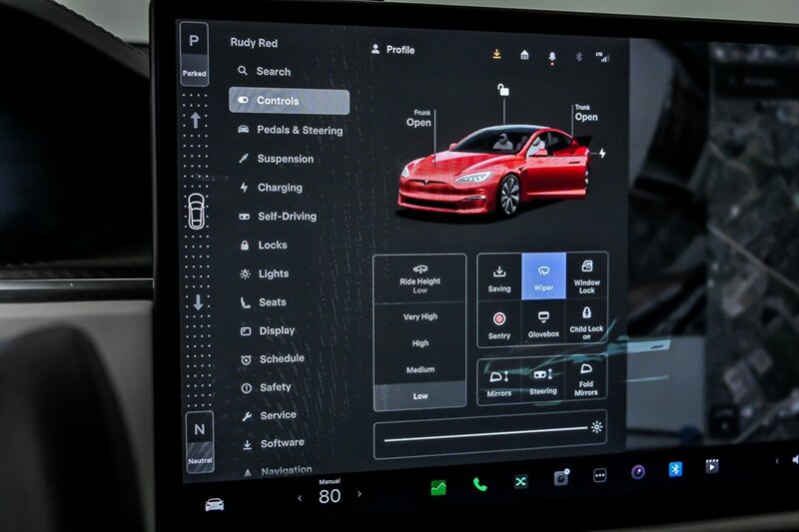
Task: Tap the unlock padlock above the car
Action: pyautogui.click(x=503, y=90)
